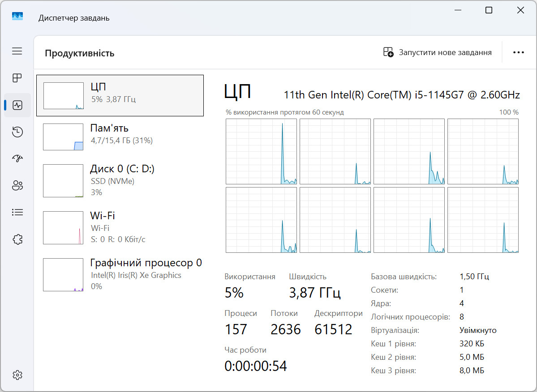The height and width of the screenshot is (392, 537).
Task: Open Task Manager settings gear
Action: point(17,375)
